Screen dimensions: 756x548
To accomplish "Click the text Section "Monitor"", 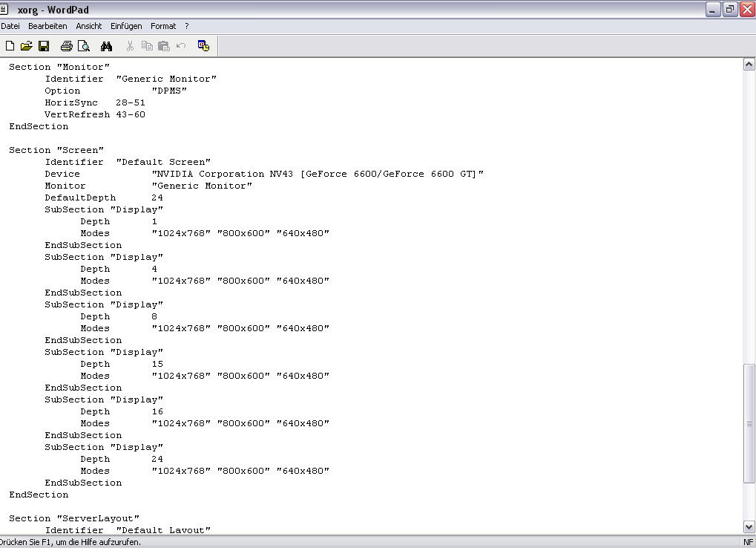I will tap(59, 67).
